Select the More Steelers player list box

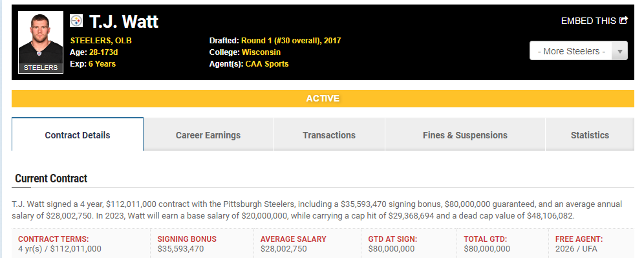pos(578,51)
